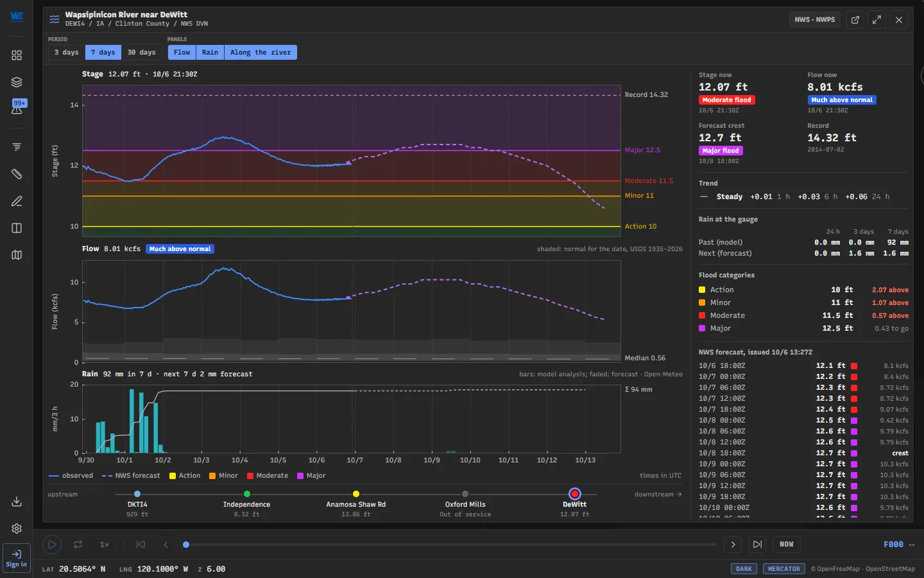Change the MERCATOR projection
Image resolution: width=924 pixels, height=578 pixels.
[784, 569]
